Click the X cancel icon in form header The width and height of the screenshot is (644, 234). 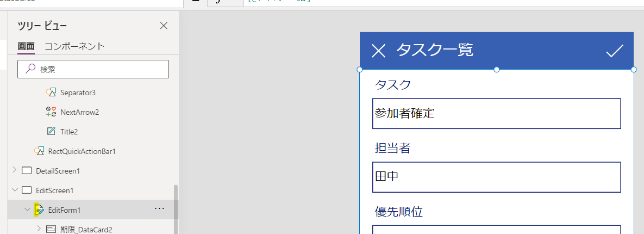pos(378,51)
